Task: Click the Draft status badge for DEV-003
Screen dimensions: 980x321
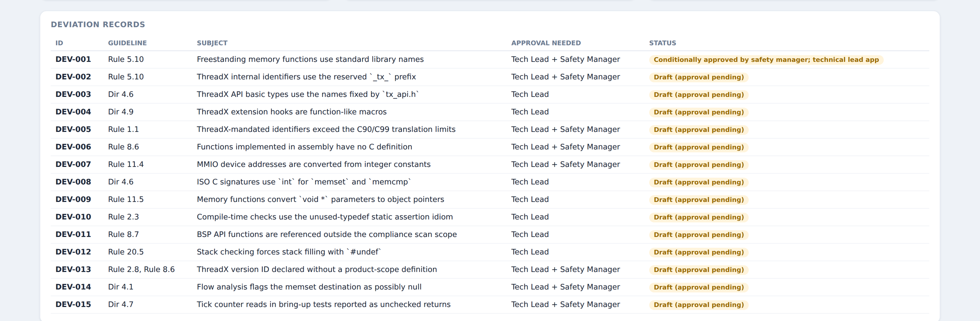Action: [x=698, y=95]
